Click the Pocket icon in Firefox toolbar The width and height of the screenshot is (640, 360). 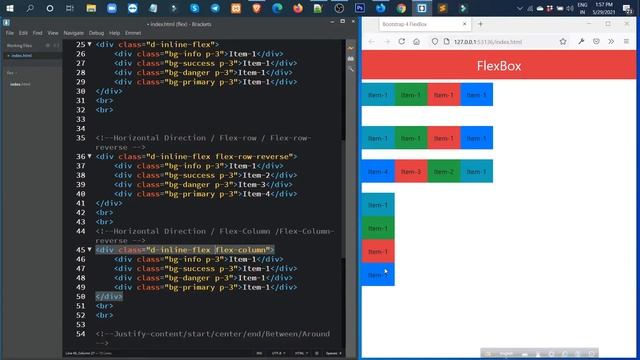[x=596, y=42]
